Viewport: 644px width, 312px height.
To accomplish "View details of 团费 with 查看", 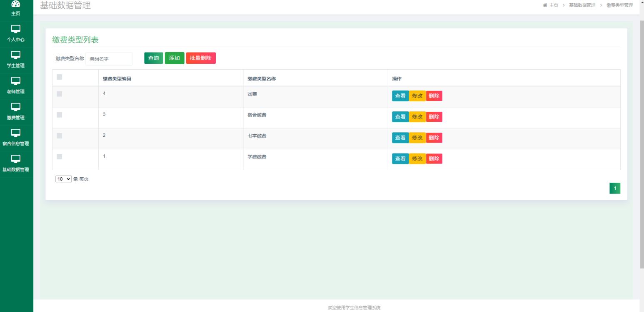I will tap(400, 96).
